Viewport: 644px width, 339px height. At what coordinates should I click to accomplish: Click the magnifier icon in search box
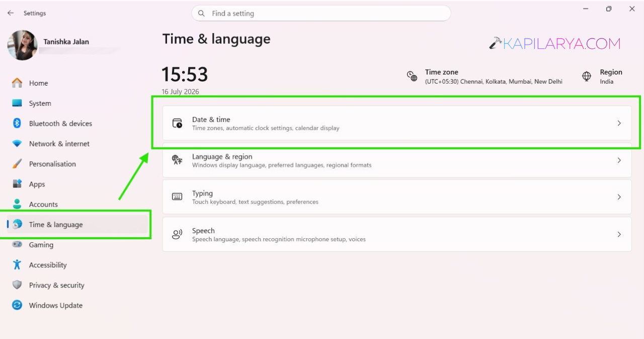pos(201,14)
